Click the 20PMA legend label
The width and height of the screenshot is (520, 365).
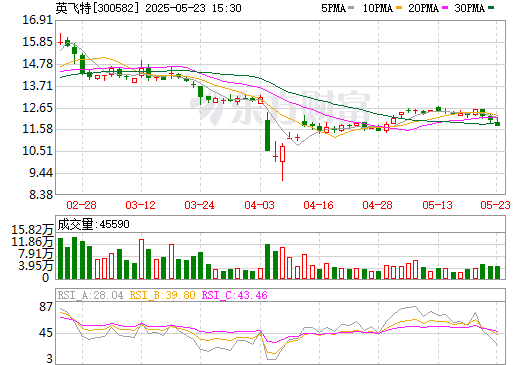[423, 8]
